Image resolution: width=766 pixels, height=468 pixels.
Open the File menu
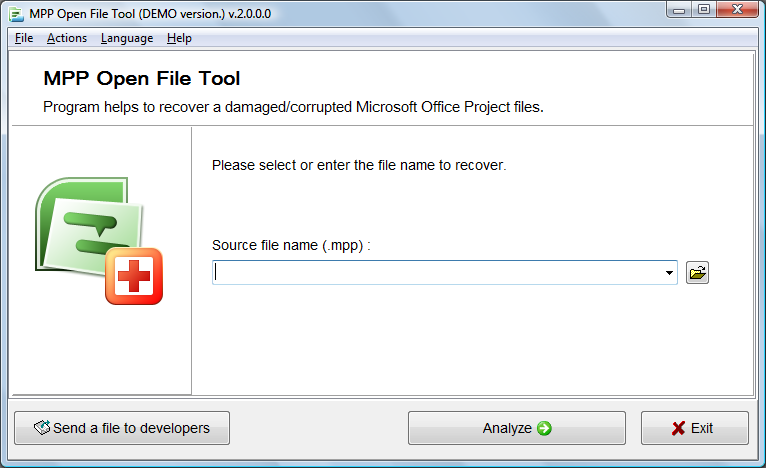24,38
